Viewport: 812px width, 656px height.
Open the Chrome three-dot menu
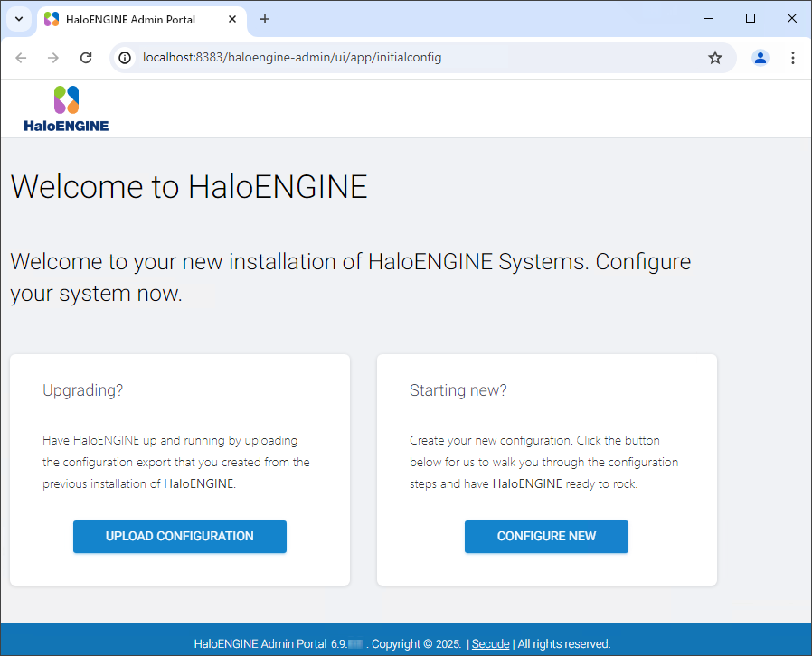(x=793, y=57)
